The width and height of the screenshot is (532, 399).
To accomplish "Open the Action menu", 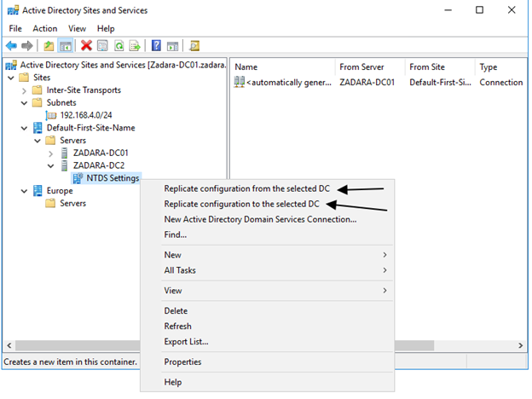I will click(45, 28).
